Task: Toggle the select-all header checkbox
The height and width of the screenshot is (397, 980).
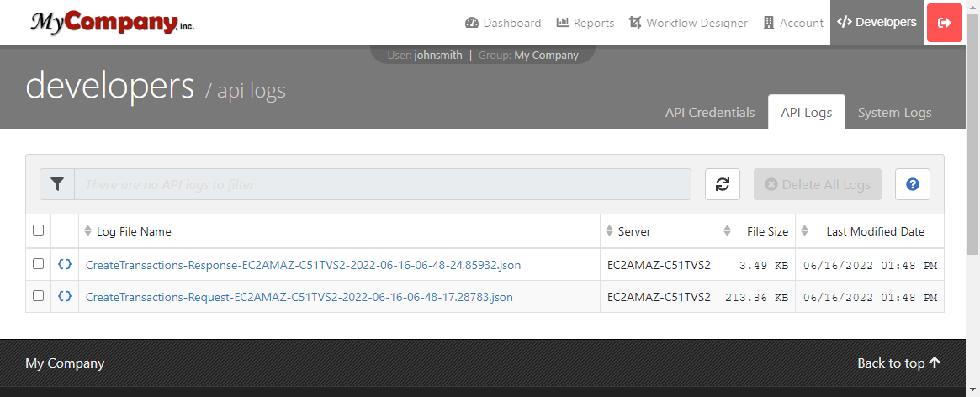Action: tap(38, 230)
